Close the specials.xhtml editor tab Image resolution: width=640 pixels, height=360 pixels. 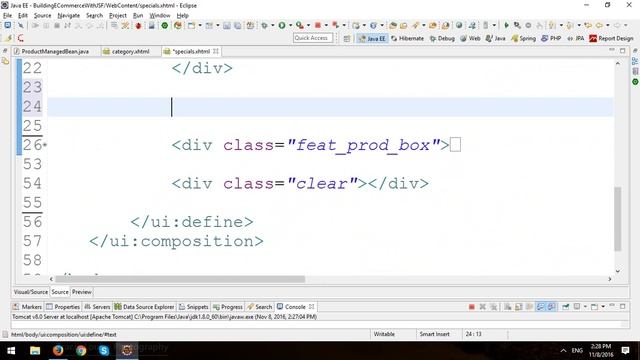[x=216, y=51]
